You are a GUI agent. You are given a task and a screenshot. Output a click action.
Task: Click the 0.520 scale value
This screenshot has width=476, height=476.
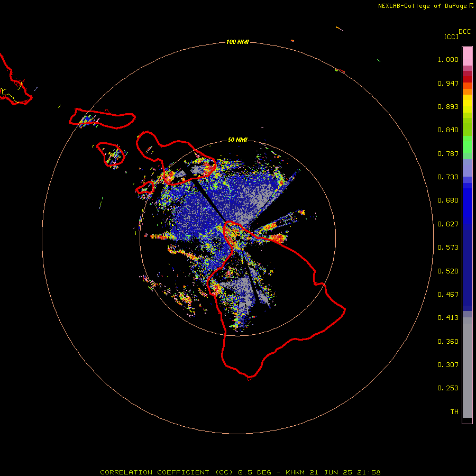pyautogui.click(x=448, y=271)
